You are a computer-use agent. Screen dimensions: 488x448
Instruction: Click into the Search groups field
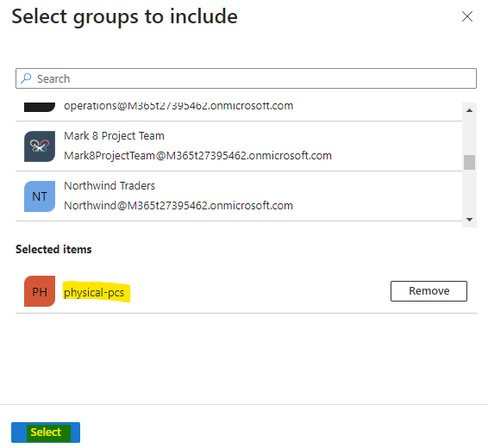(x=246, y=78)
